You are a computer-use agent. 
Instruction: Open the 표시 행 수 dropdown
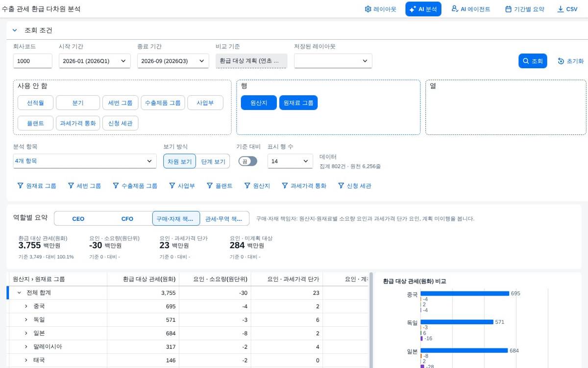point(290,161)
